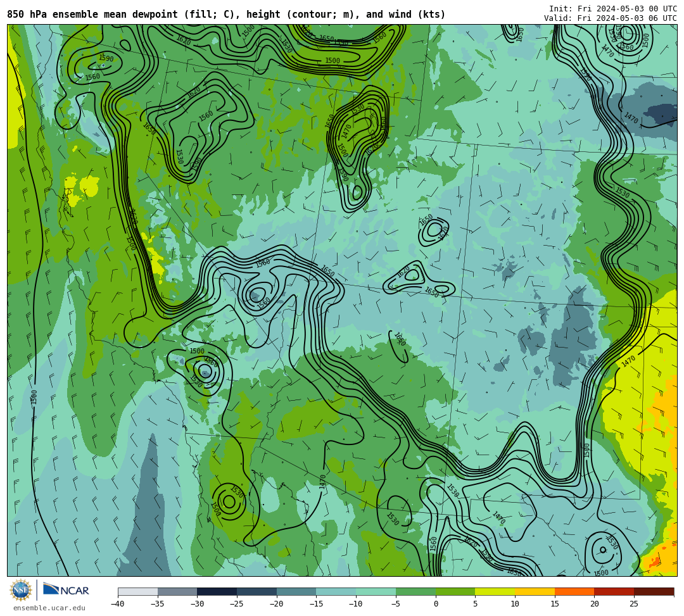Click the 850 hPa ensemble mean dewpoint title
Image resolution: width=684 pixels, height=616 pixels.
pyautogui.click(x=226, y=15)
